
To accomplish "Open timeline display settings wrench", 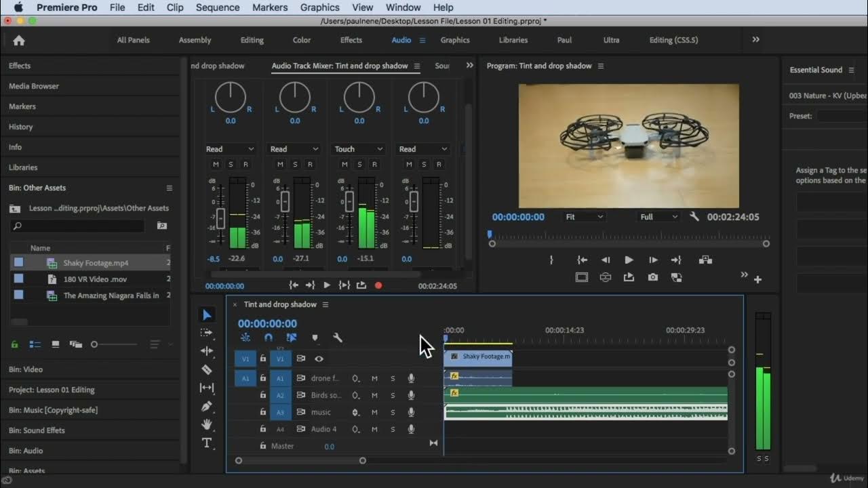I will click(x=338, y=338).
